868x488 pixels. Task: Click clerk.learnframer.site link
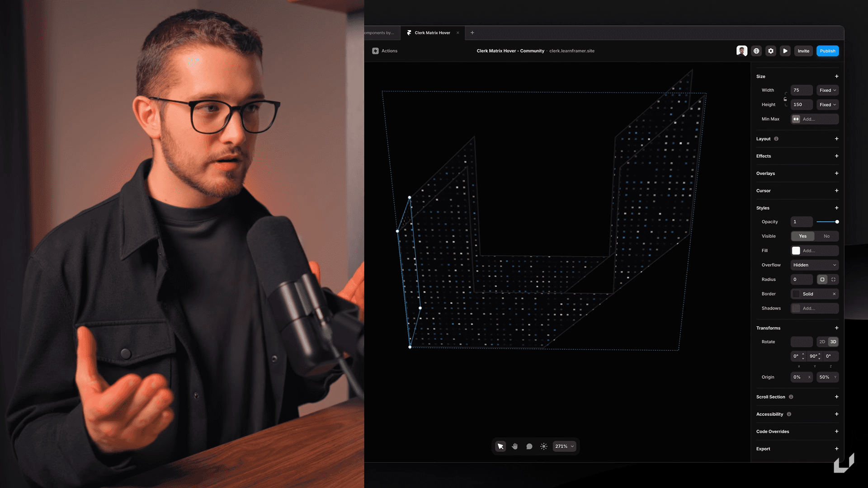572,51
